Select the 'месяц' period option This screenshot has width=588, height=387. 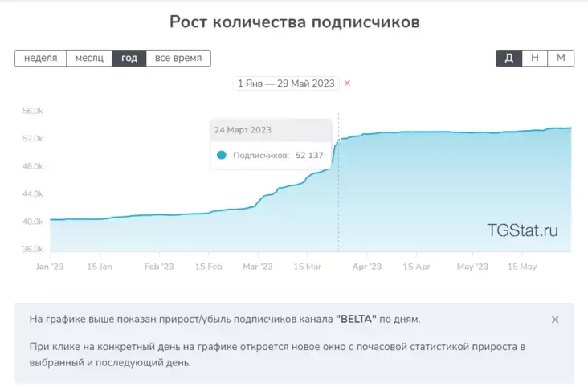coord(89,58)
